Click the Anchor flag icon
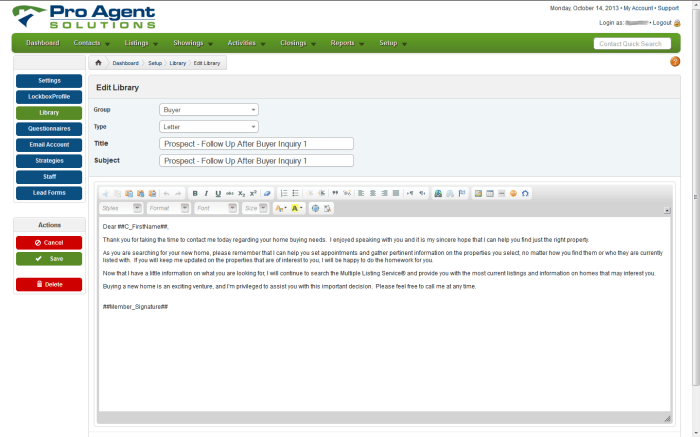The width and height of the screenshot is (700, 437). 462,193
